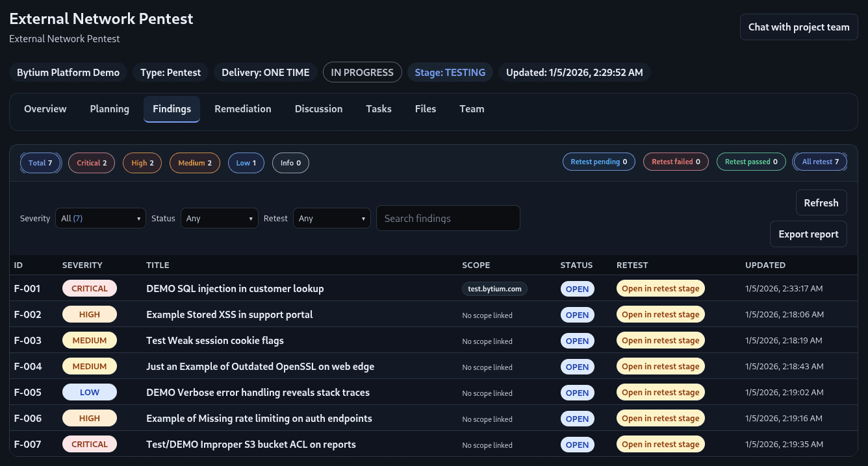Expand the Retest filter dropdown
Screen dimensions: 868x466
point(331,218)
